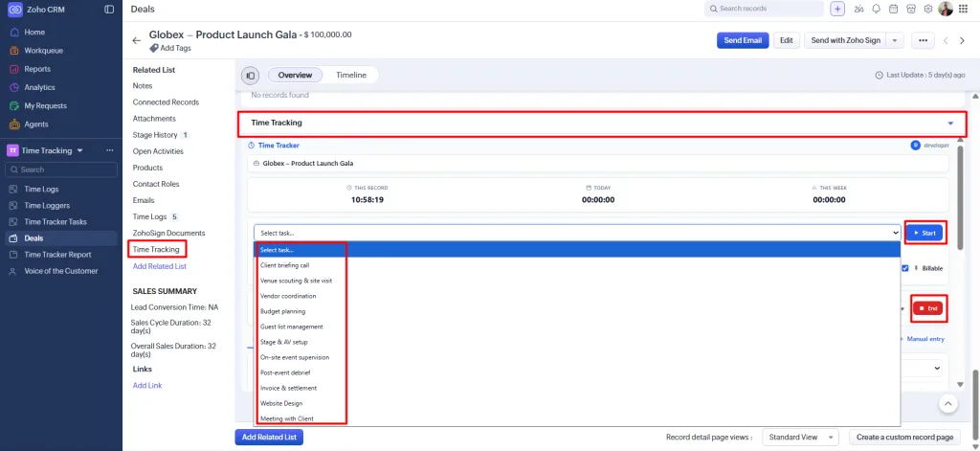
Task: Open Time Tracker Report in the sidebar
Action: coord(57,255)
